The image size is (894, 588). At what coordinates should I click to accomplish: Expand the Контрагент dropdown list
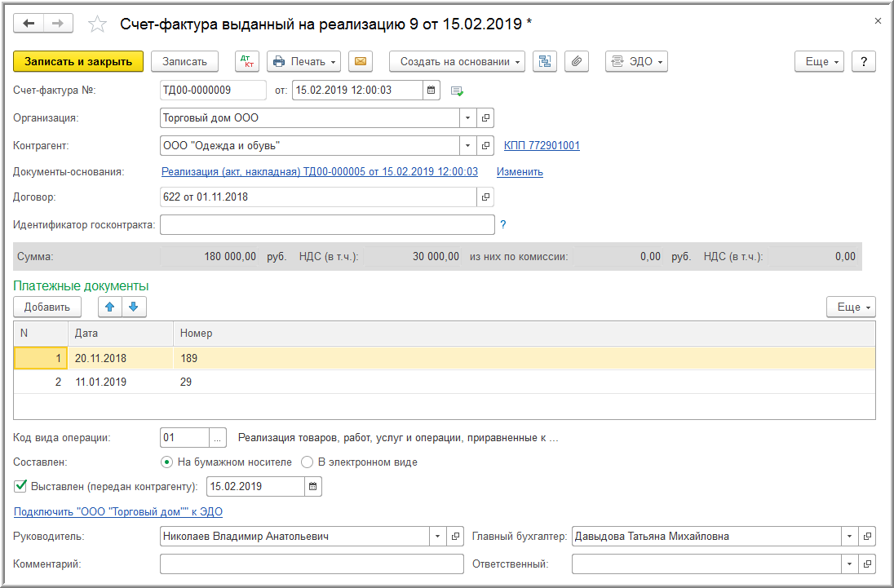(468, 146)
